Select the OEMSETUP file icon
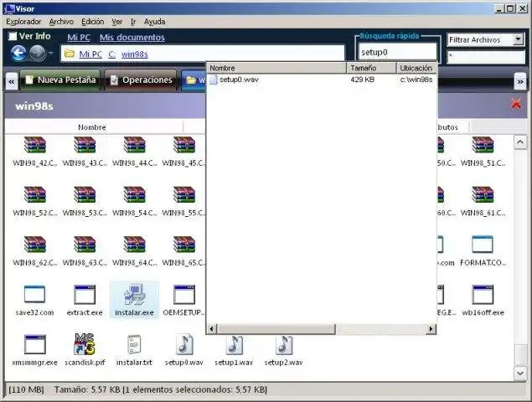532x402 pixels. coord(183,295)
